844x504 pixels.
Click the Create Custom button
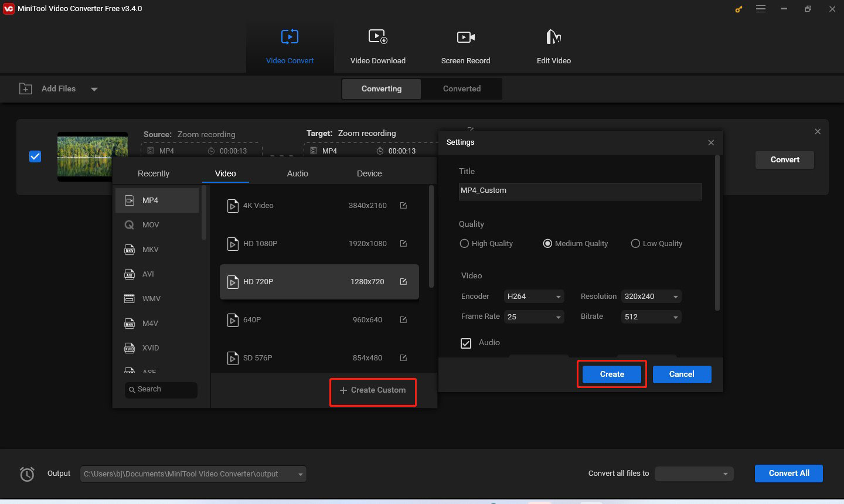[x=373, y=390]
